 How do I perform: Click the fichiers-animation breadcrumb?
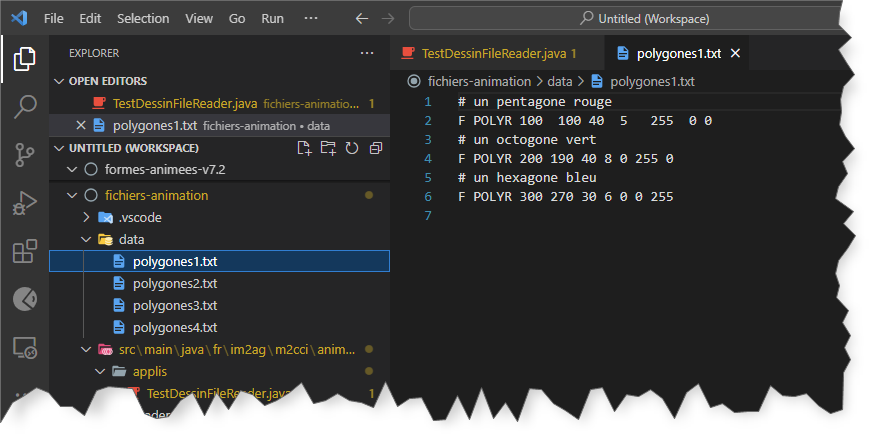point(478,81)
